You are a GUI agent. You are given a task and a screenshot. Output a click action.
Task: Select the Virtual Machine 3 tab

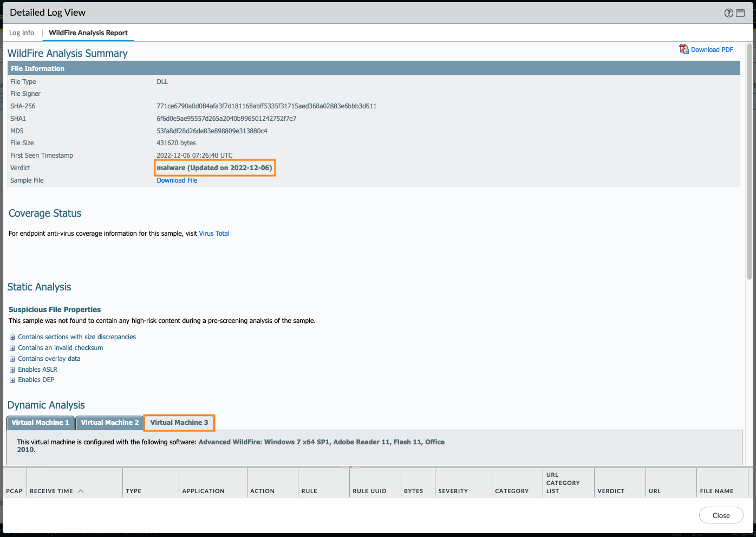point(179,423)
